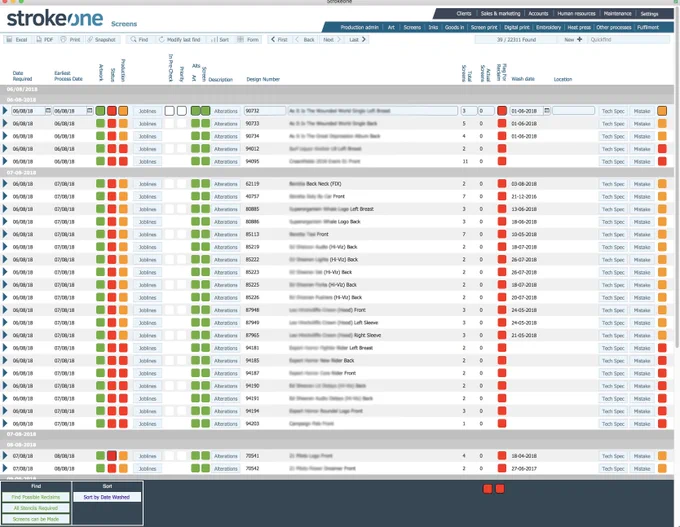The height and width of the screenshot is (527, 680).
Task: Jump to the First record
Action: tap(279, 39)
